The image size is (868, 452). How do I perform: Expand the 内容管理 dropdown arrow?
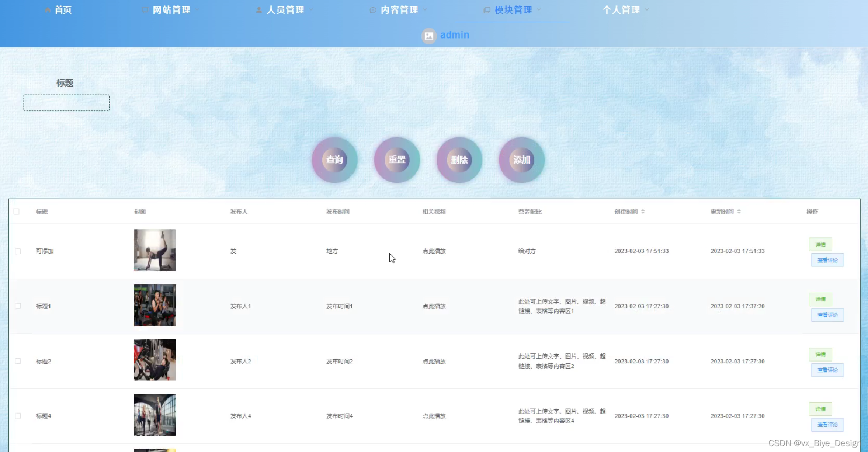425,10
